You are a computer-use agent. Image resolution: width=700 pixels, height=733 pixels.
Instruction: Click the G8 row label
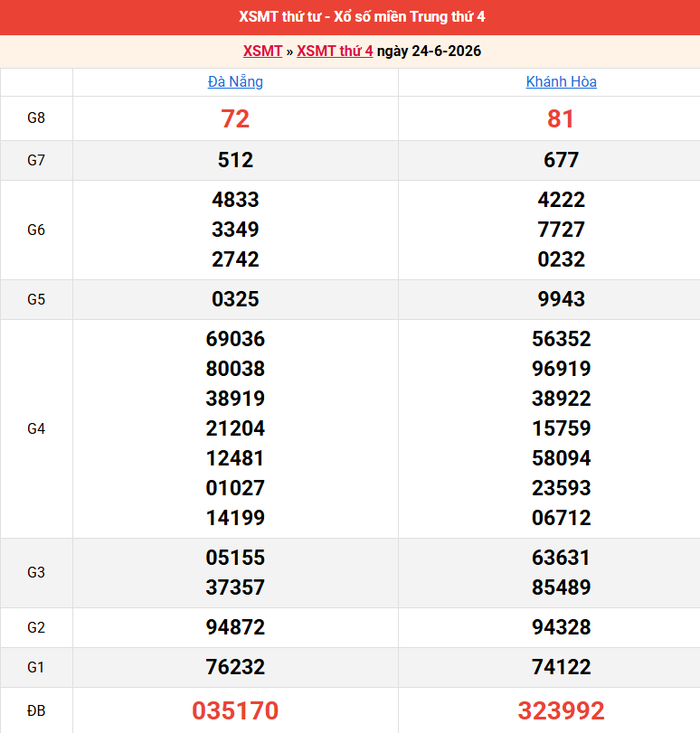(36, 117)
